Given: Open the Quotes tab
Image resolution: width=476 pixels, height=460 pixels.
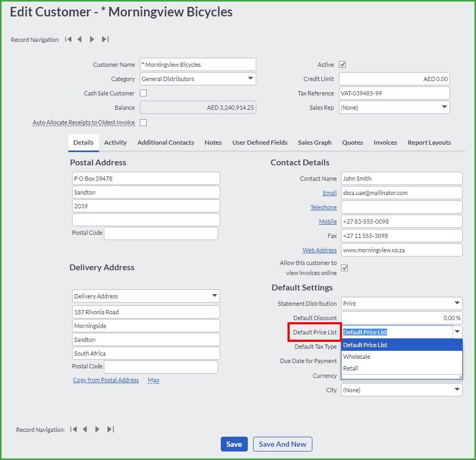Looking at the screenshot, I should click(353, 143).
